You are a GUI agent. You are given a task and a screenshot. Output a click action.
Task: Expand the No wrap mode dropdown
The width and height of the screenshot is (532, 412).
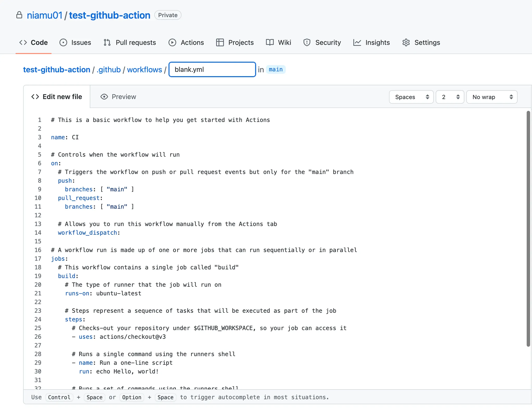(x=491, y=97)
